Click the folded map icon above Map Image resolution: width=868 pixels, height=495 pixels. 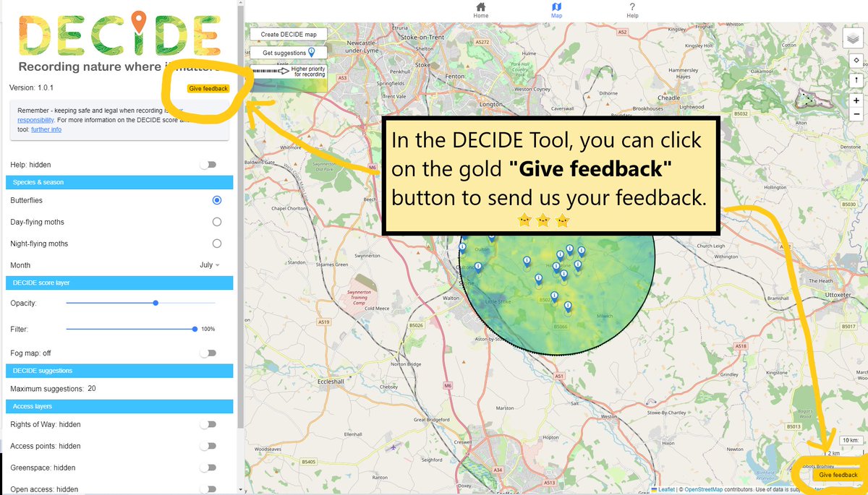556,7
